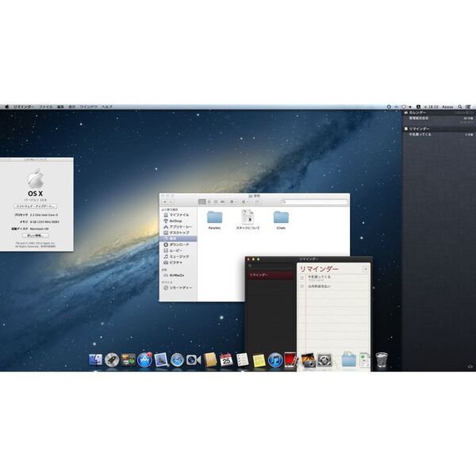The width and height of the screenshot is (476, 476).
Task: Click the Finder share button
Action: pos(257,202)
